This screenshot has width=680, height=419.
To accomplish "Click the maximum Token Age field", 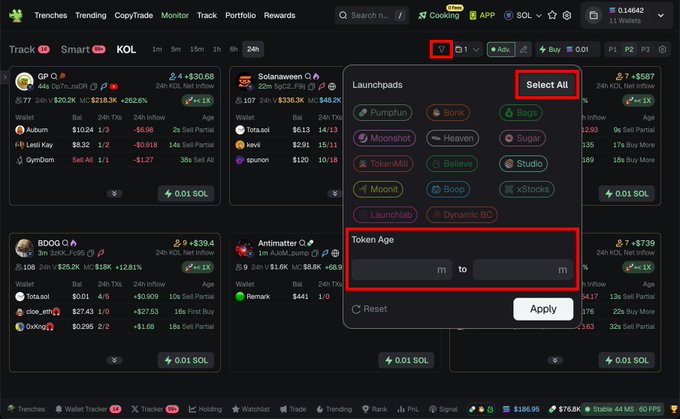I will pyautogui.click(x=523, y=270).
